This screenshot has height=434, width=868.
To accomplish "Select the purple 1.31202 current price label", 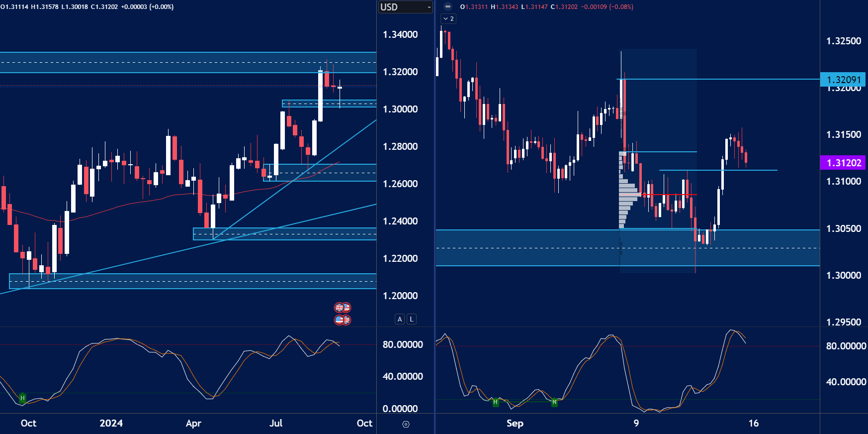I will click(843, 163).
